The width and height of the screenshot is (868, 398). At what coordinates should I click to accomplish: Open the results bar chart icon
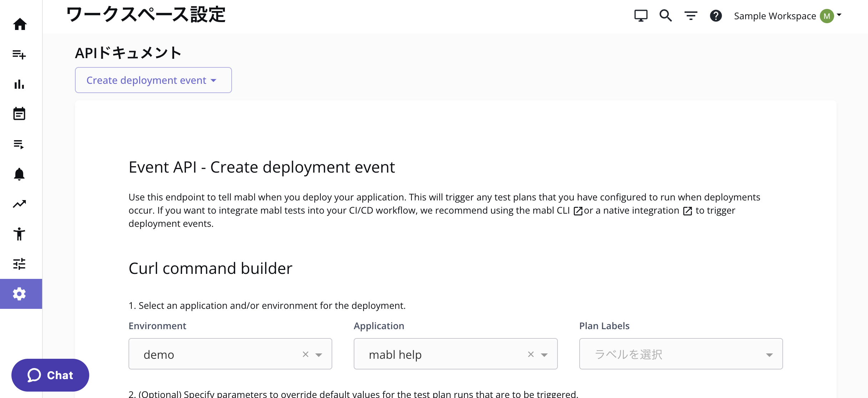[19, 85]
